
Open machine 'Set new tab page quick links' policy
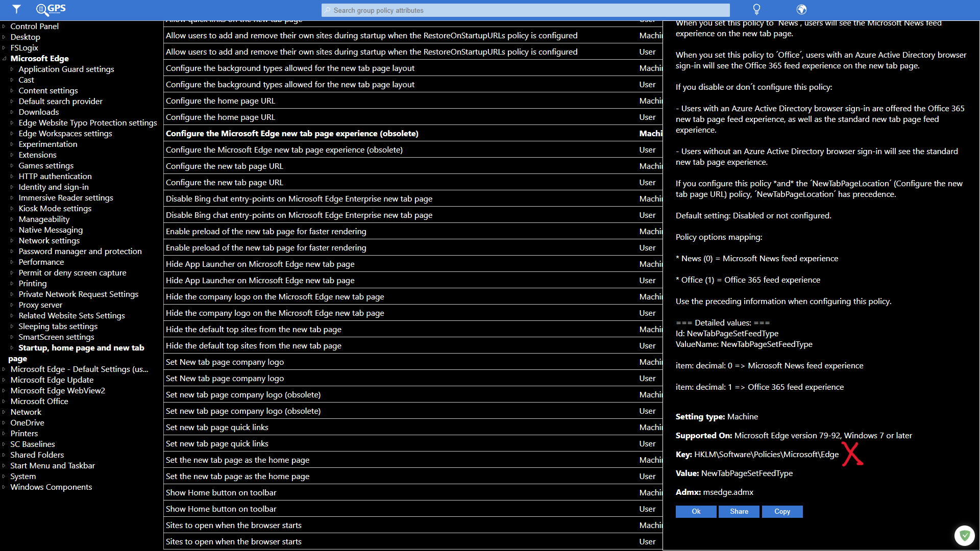(217, 427)
